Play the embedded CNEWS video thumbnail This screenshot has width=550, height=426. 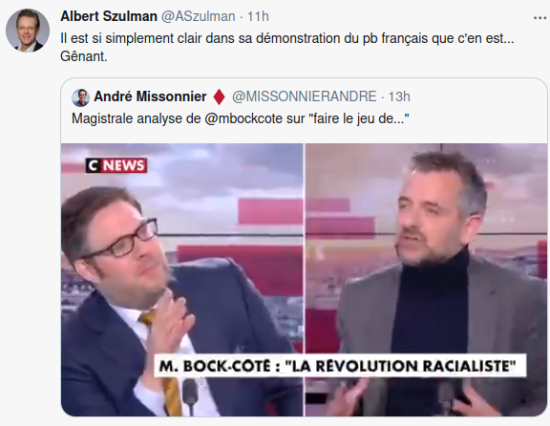[304, 280]
